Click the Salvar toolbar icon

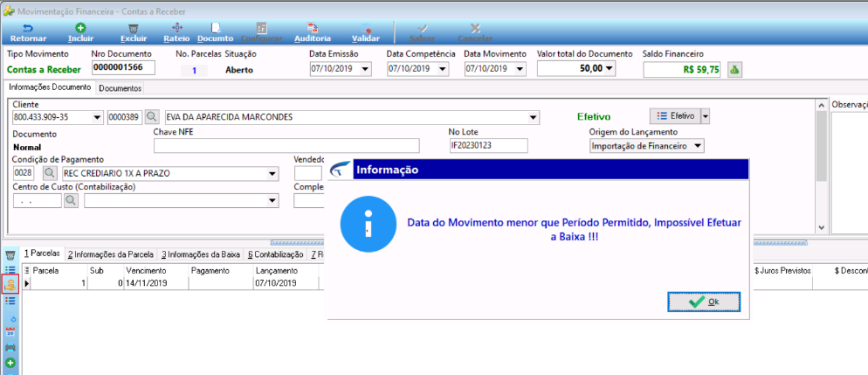pos(422,33)
